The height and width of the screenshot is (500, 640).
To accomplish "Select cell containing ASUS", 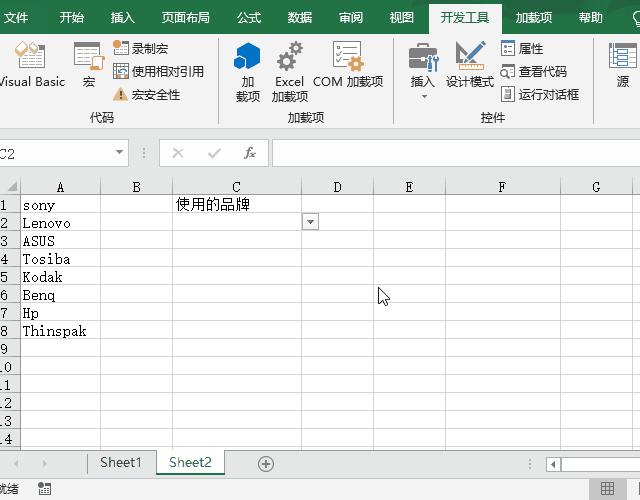I will 60,240.
